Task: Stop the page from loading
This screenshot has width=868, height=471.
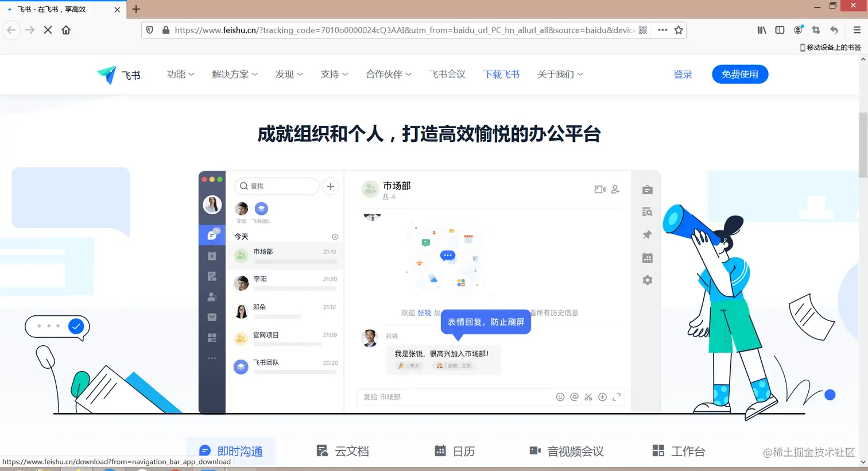Action: coord(48,30)
